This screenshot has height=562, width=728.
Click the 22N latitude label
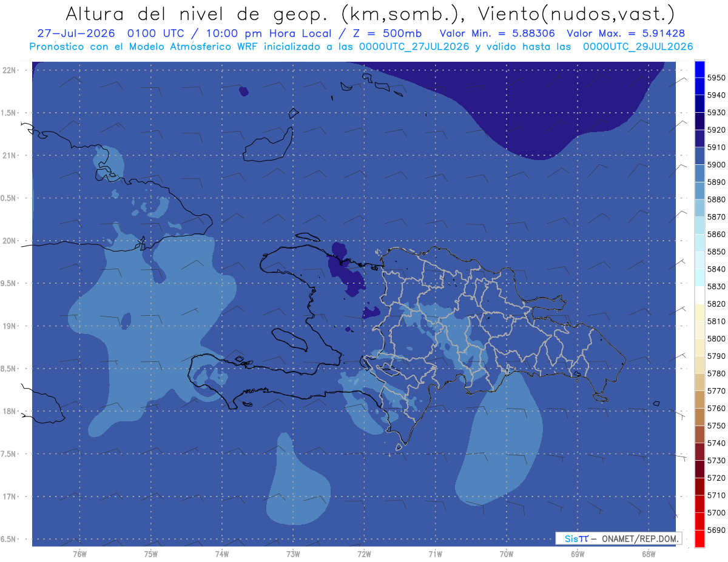pyautogui.click(x=10, y=70)
